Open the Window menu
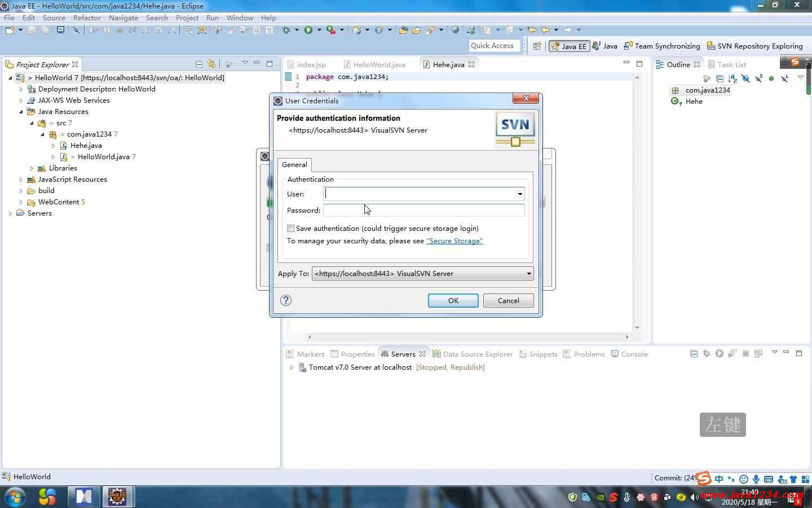This screenshot has height=508, width=812. tap(240, 17)
